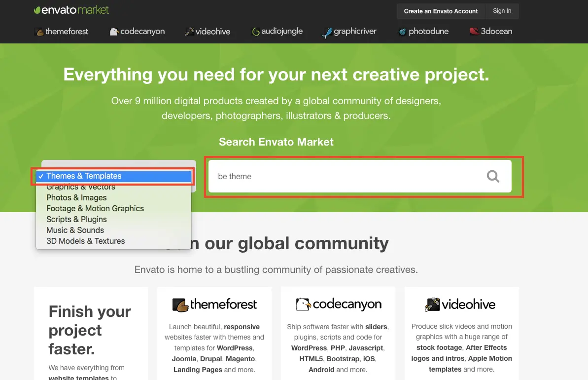Click the ThemeForest card logo
Screen dimensions: 588x380
coord(214,304)
